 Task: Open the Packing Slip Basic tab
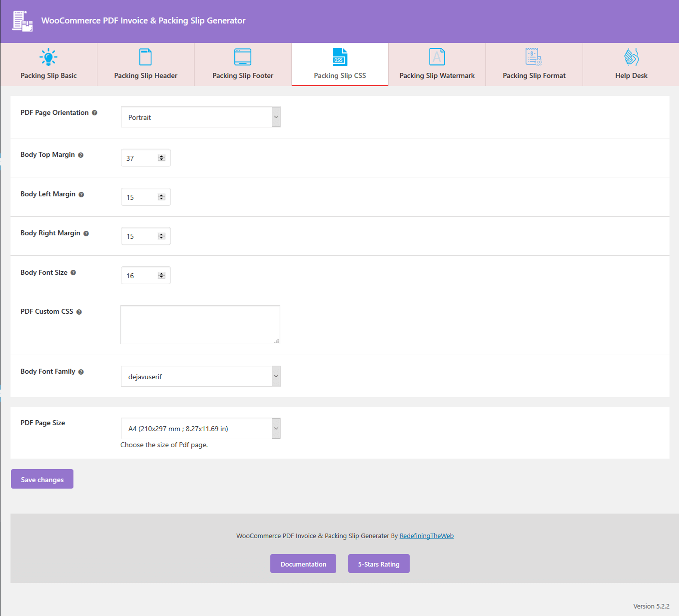(x=48, y=64)
